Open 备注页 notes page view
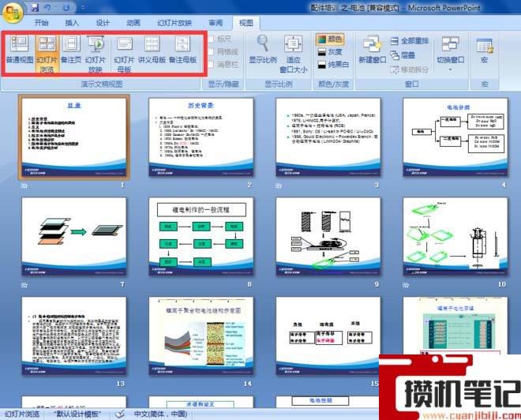Viewport: 521px width, 420px height. [x=71, y=51]
